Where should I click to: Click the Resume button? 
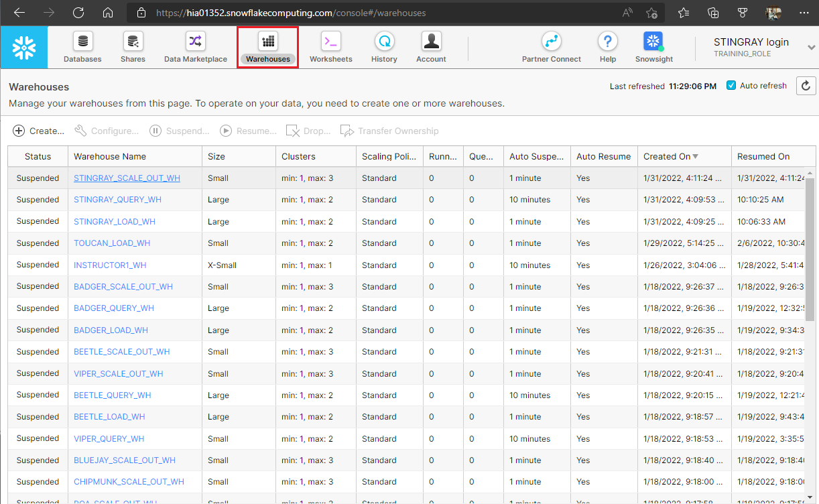(248, 131)
